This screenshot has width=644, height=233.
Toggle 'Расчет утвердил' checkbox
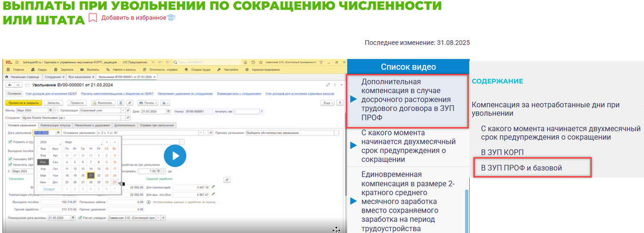(x=80, y=217)
